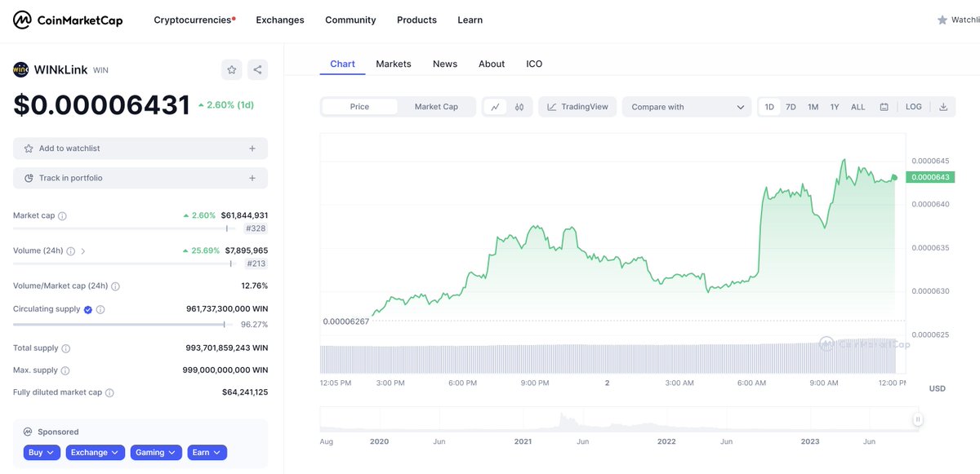Switch chart to Price view
The image size is (980, 474).
(x=359, y=107)
